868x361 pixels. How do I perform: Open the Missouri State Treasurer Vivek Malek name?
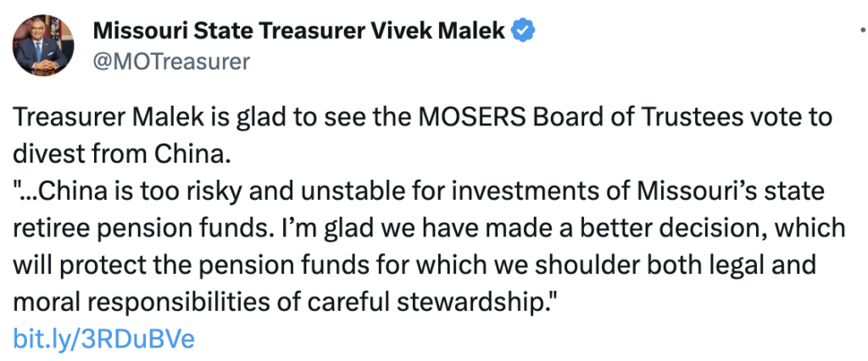pyautogui.click(x=299, y=31)
